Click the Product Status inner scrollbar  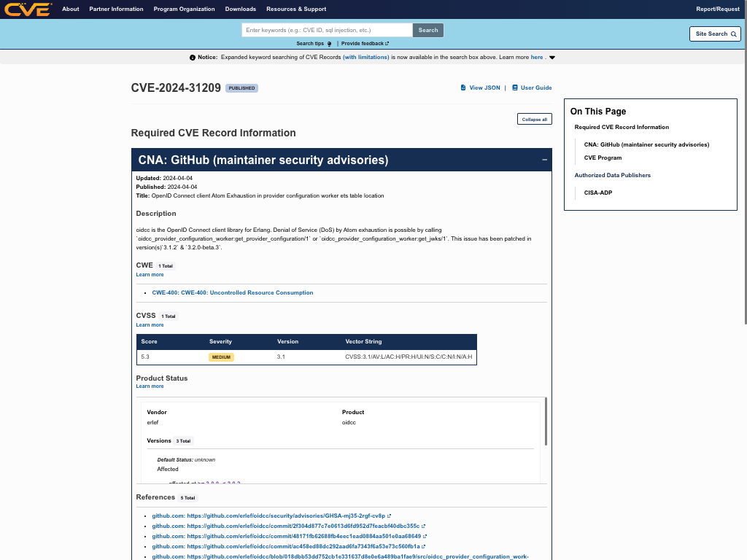[x=546, y=421]
